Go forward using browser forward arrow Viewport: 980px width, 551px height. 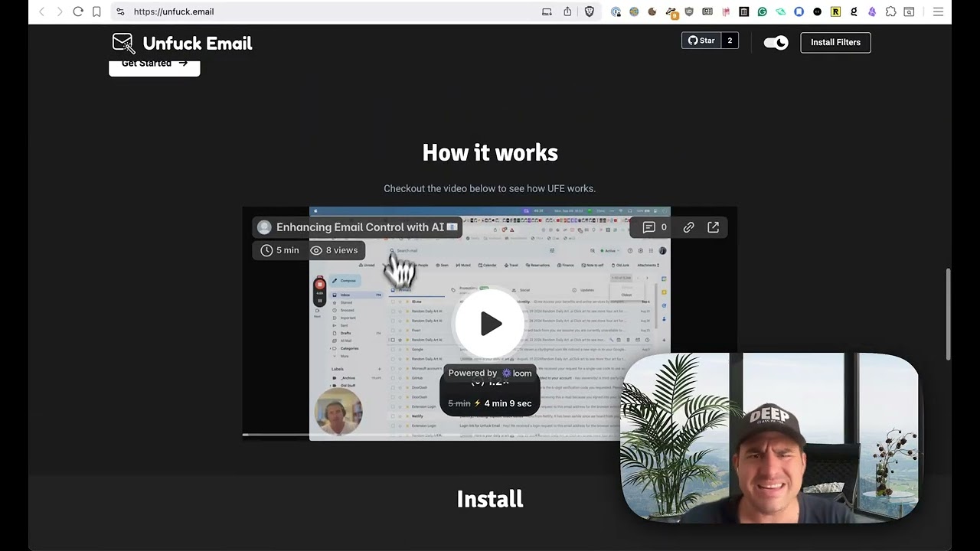[x=59, y=11]
